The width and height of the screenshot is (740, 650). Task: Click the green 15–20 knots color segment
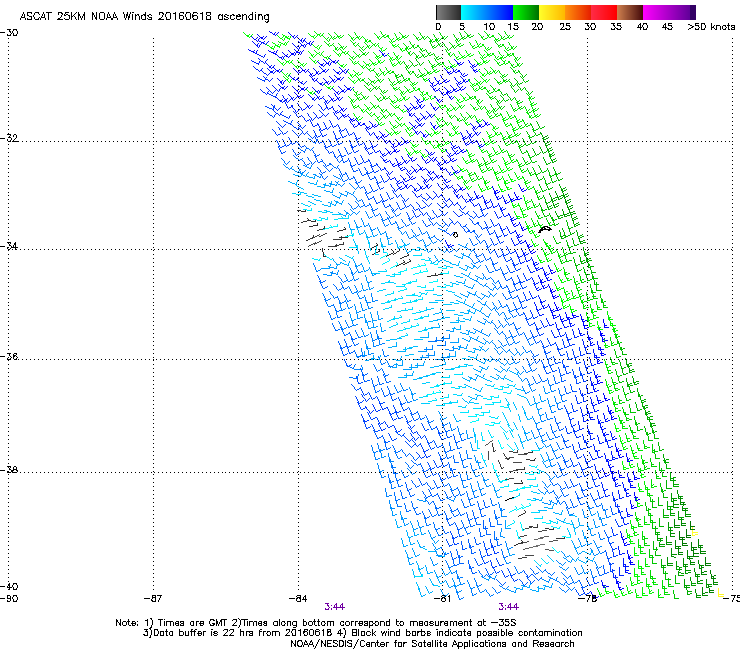coord(526,12)
